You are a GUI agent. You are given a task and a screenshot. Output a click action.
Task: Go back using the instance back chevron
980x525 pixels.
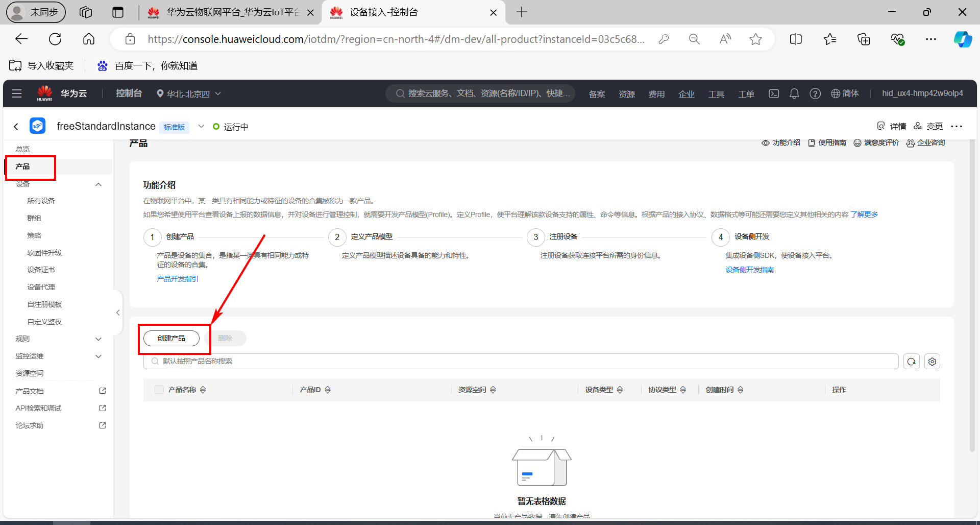(16, 126)
